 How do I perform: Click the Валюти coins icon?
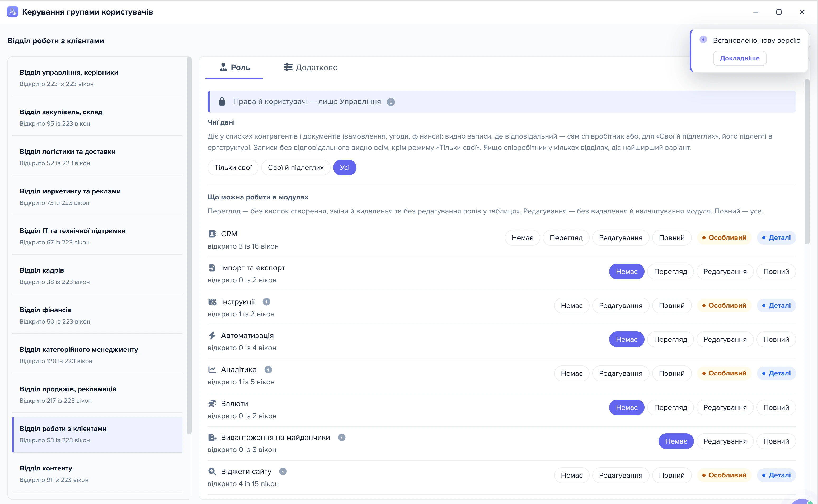point(212,404)
